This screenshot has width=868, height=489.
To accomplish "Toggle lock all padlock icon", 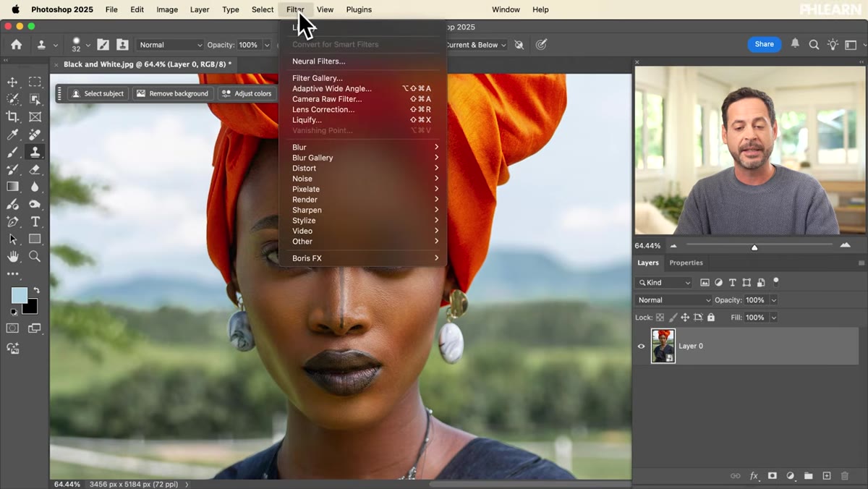I will click(711, 318).
